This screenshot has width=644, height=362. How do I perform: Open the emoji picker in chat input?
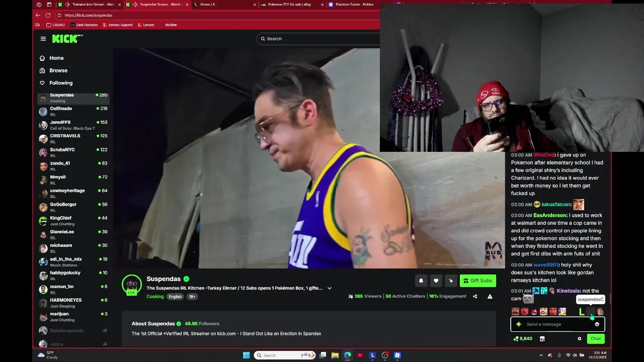(597, 324)
